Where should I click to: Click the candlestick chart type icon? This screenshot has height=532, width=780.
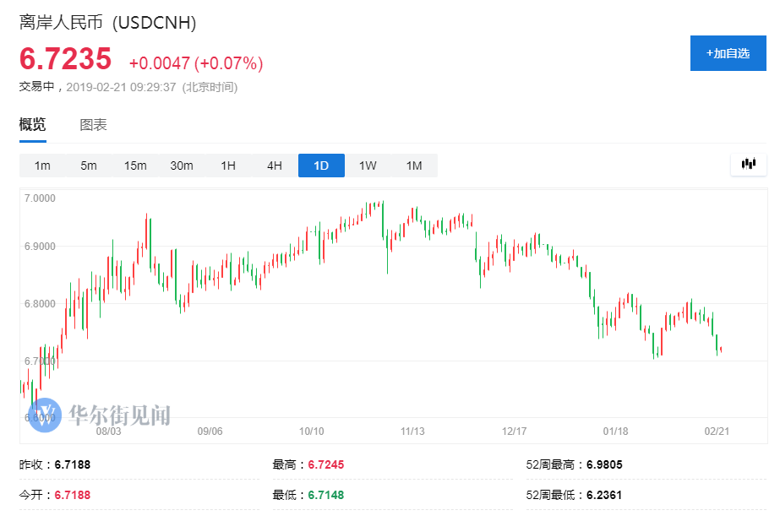pos(748,165)
